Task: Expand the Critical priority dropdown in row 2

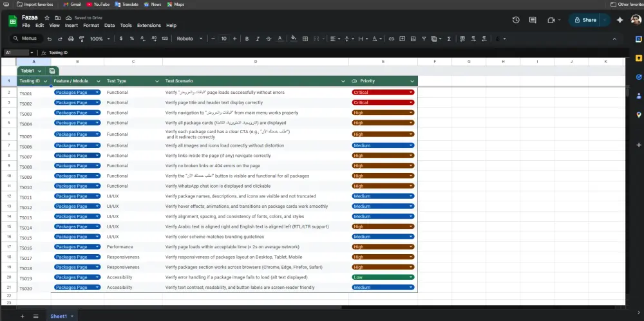Action: 410,93
